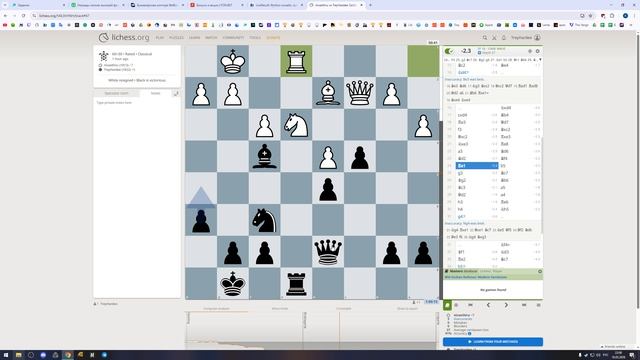The image size is (640, 360).
Task: Open the DONATE link
Action: point(273,38)
